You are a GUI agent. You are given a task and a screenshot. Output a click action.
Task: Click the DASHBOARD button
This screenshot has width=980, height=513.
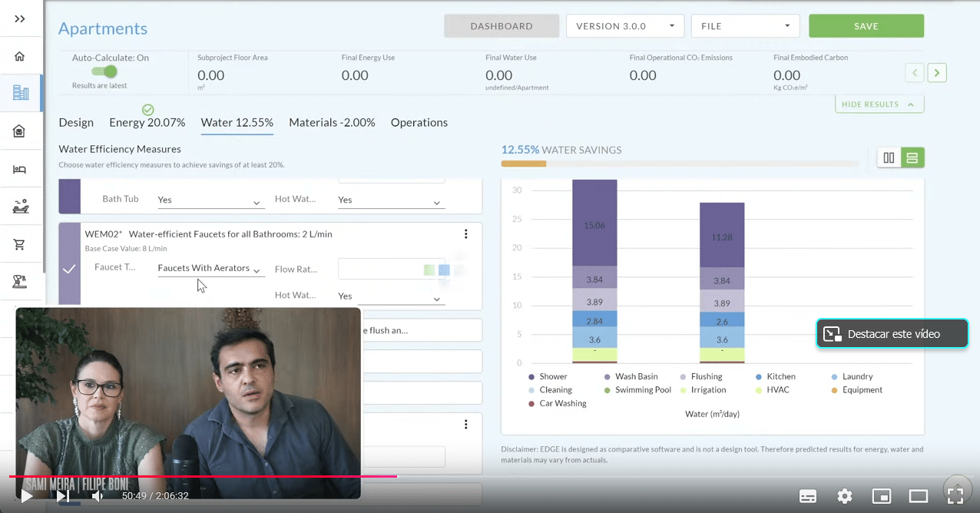pos(501,26)
